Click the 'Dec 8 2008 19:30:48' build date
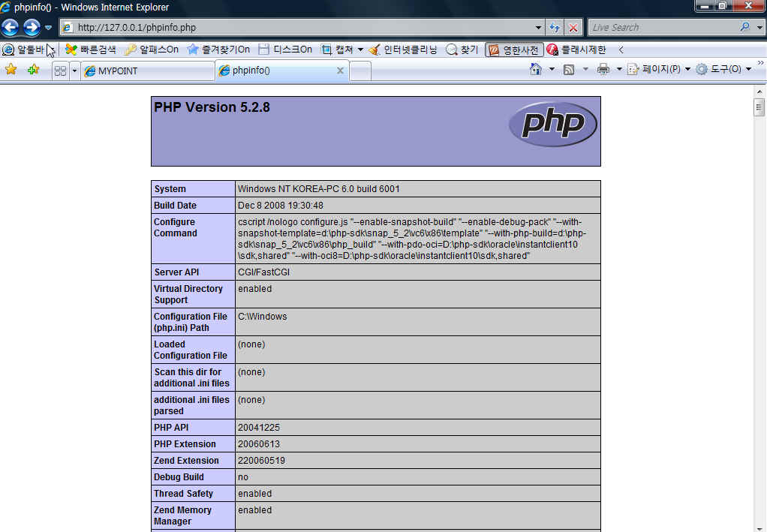Image resolution: width=767 pixels, height=532 pixels. click(280, 206)
